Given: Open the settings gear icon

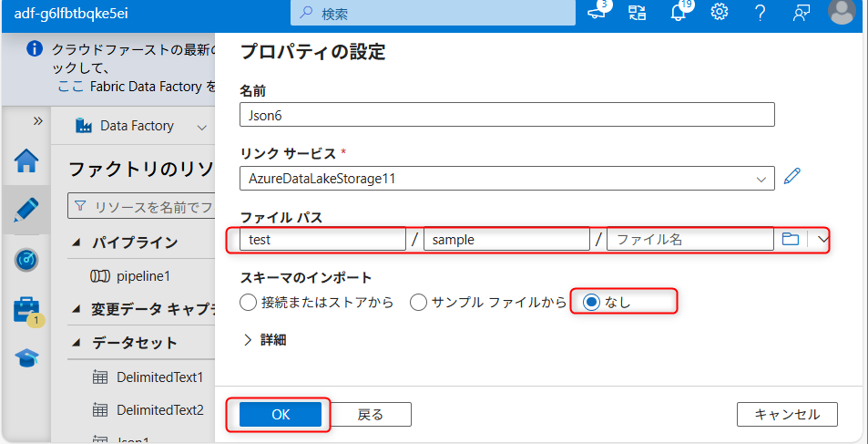Looking at the screenshot, I should pos(720,12).
